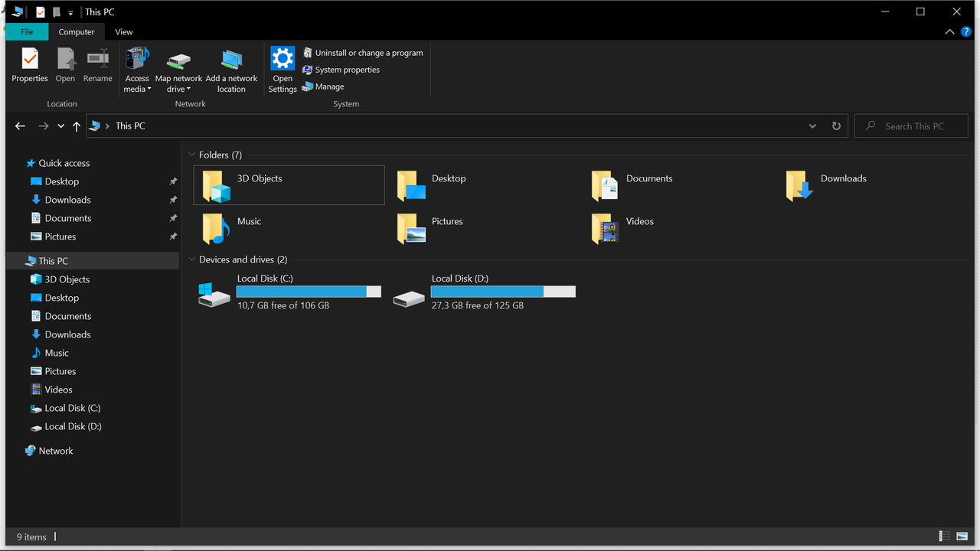The width and height of the screenshot is (980, 551).
Task: Go up one level with Up arrow
Action: (x=76, y=126)
